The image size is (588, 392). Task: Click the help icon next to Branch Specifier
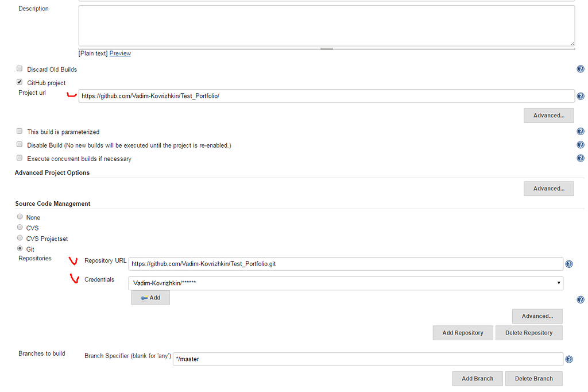tap(568, 359)
